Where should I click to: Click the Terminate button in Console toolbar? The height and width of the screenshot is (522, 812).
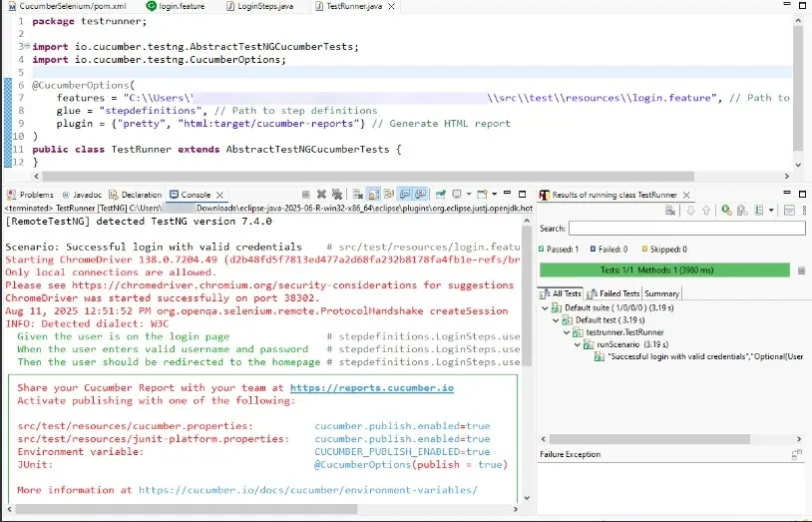(305, 195)
